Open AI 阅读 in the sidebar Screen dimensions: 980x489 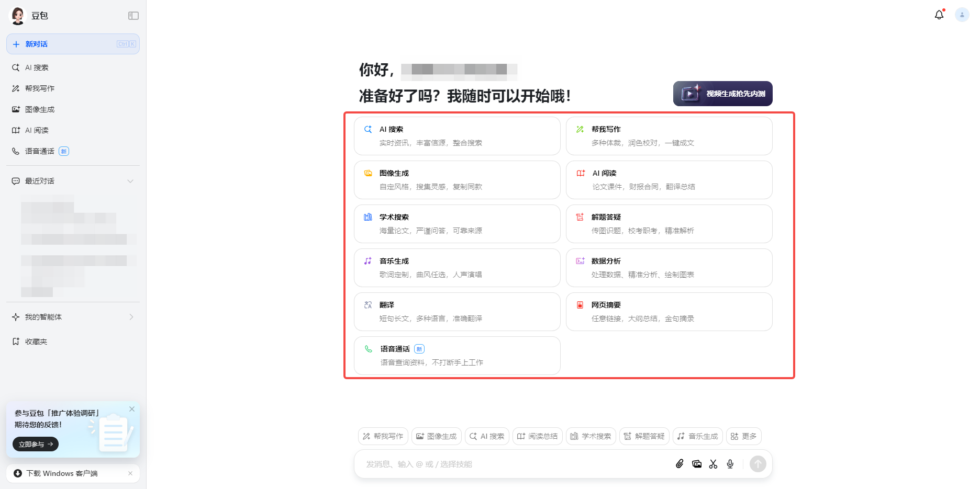click(x=73, y=130)
